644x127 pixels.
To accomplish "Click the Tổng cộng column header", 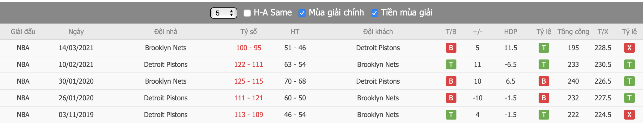I will (x=573, y=32).
